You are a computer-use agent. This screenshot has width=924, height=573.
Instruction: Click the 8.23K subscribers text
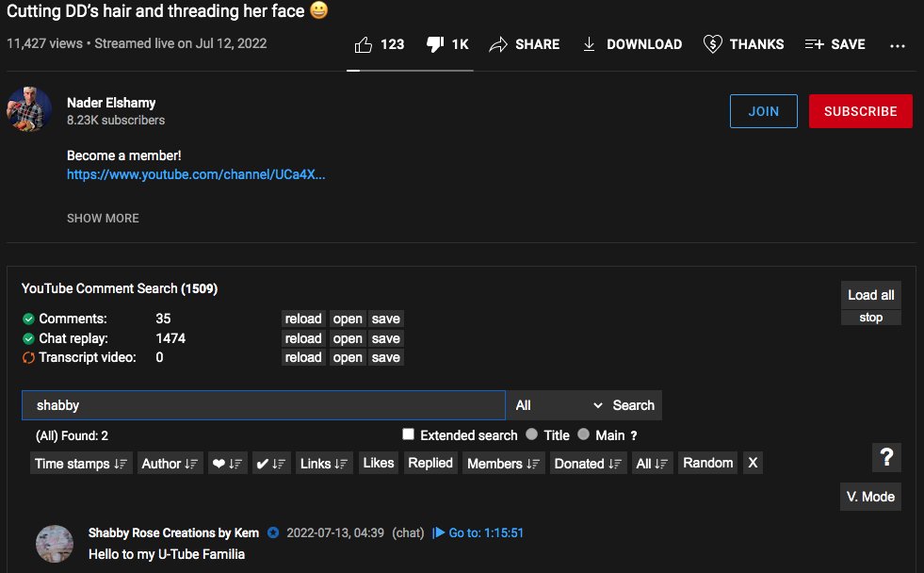[x=116, y=121]
